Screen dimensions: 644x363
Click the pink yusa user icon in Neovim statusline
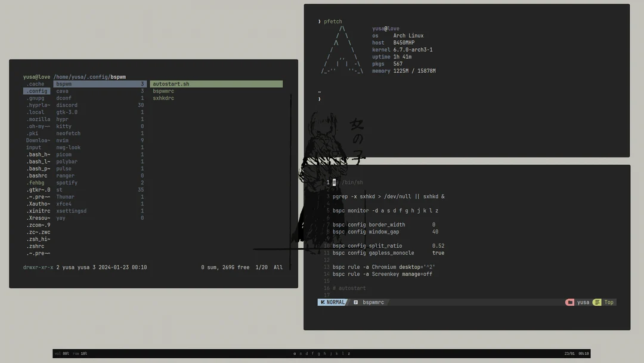[x=569, y=302]
